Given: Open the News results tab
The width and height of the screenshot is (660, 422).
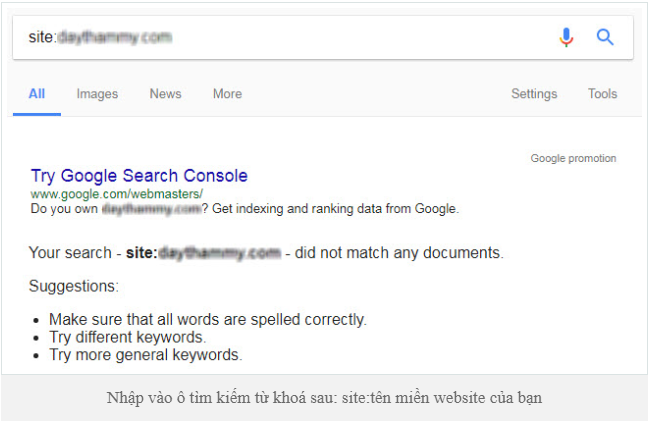Looking at the screenshot, I should [165, 94].
